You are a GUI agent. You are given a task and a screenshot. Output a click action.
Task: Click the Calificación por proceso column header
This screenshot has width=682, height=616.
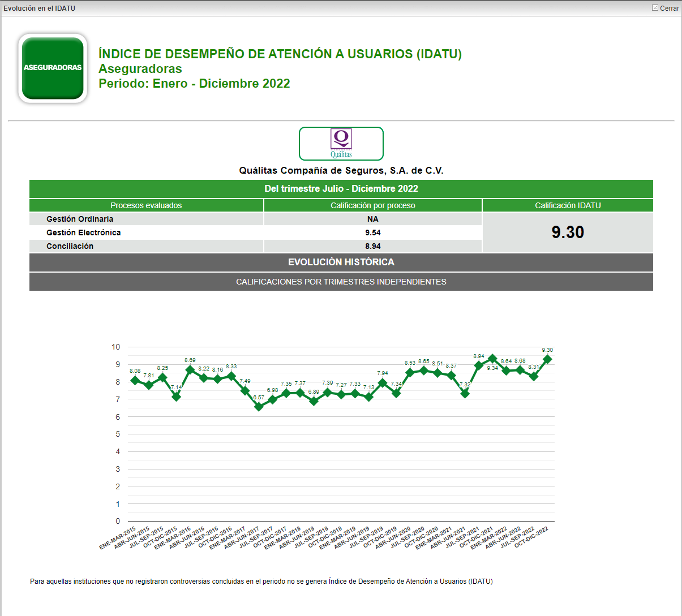click(373, 205)
